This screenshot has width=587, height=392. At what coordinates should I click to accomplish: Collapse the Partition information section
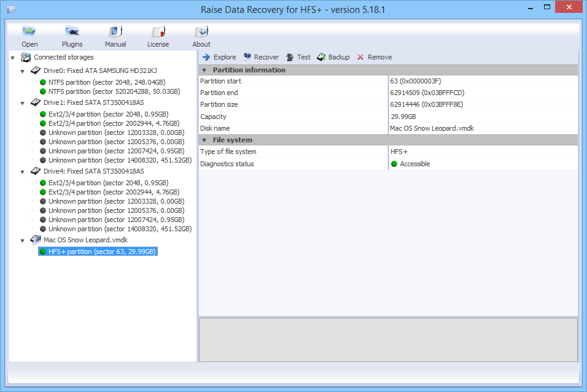tap(205, 70)
